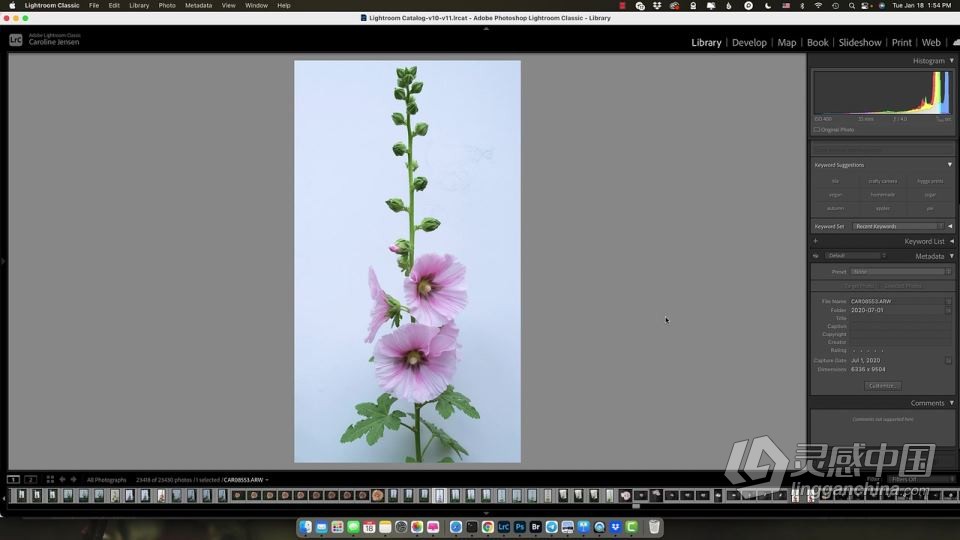Click the Folder value 2020-07-01
The image size is (960, 540).
(x=867, y=310)
